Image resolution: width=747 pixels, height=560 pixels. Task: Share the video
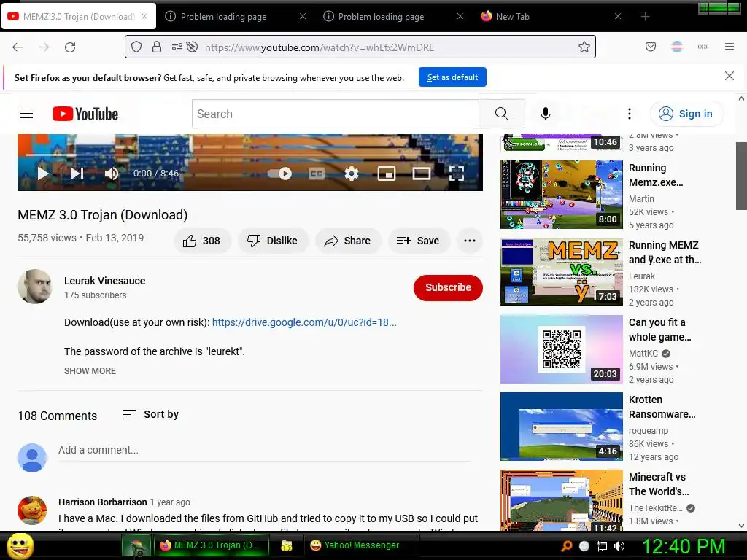(348, 241)
